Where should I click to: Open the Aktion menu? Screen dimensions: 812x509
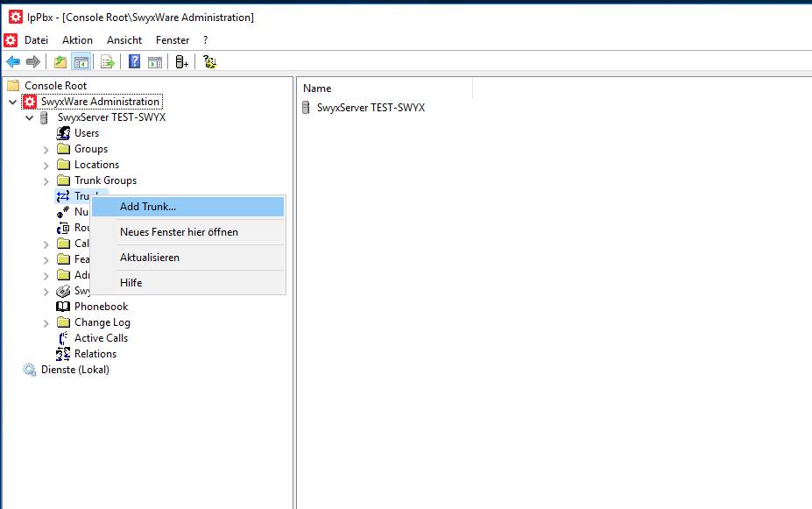(x=77, y=40)
